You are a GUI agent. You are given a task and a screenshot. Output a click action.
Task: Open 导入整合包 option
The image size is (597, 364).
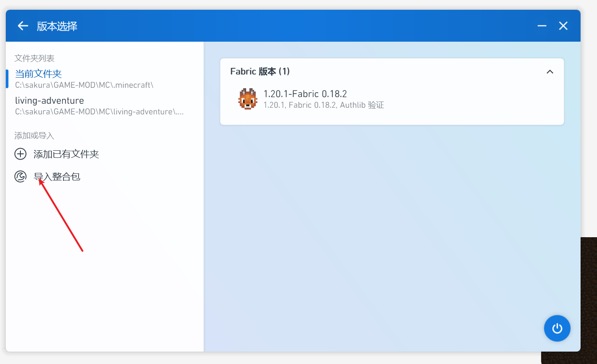pos(57,177)
